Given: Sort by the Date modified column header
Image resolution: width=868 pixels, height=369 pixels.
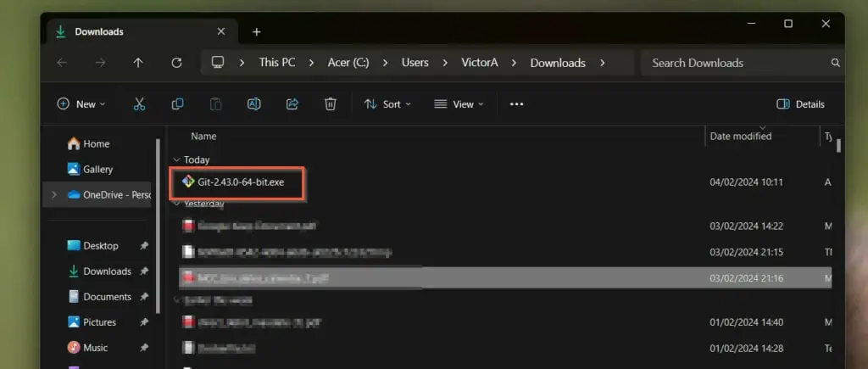Looking at the screenshot, I should [x=741, y=137].
